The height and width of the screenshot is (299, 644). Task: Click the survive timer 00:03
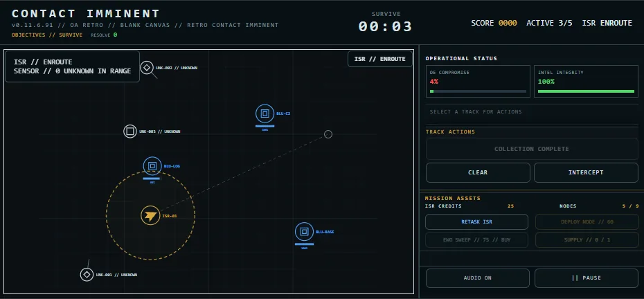click(x=385, y=27)
